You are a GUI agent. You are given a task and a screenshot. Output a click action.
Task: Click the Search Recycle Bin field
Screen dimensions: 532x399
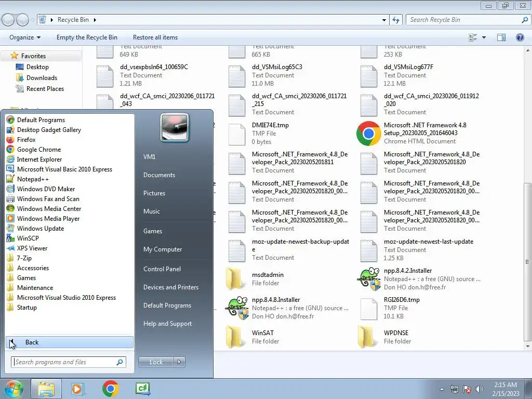point(468,20)
